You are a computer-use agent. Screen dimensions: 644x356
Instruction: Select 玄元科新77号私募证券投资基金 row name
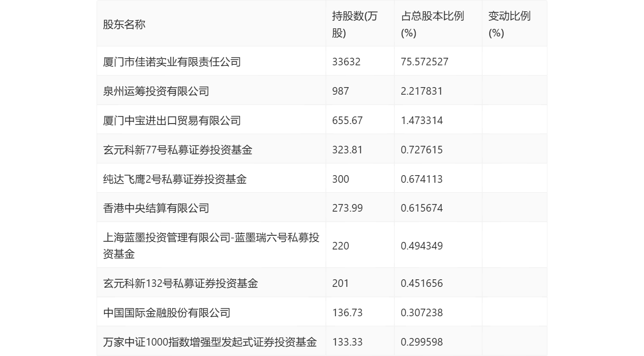(178, 150)
